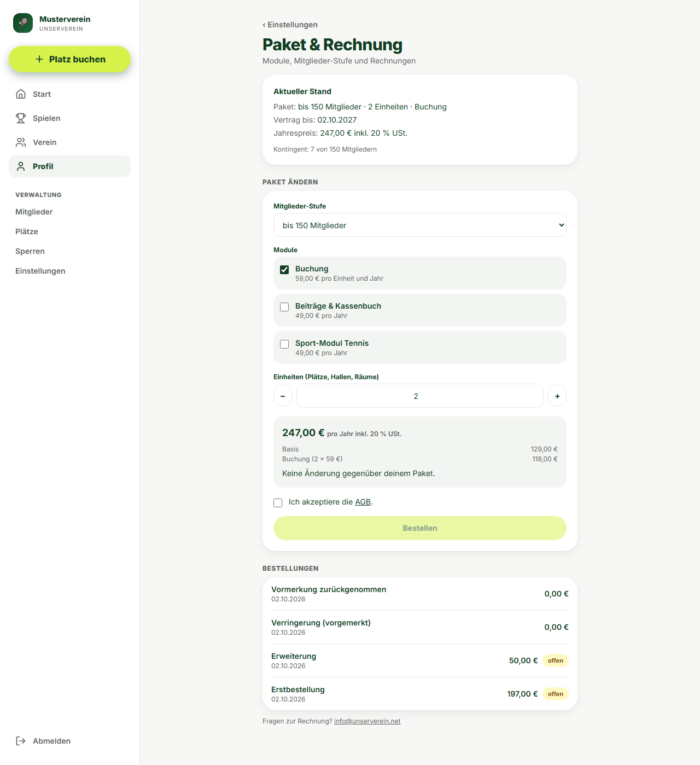Increase Einheiten with the plus button

(x=557, y=396)
